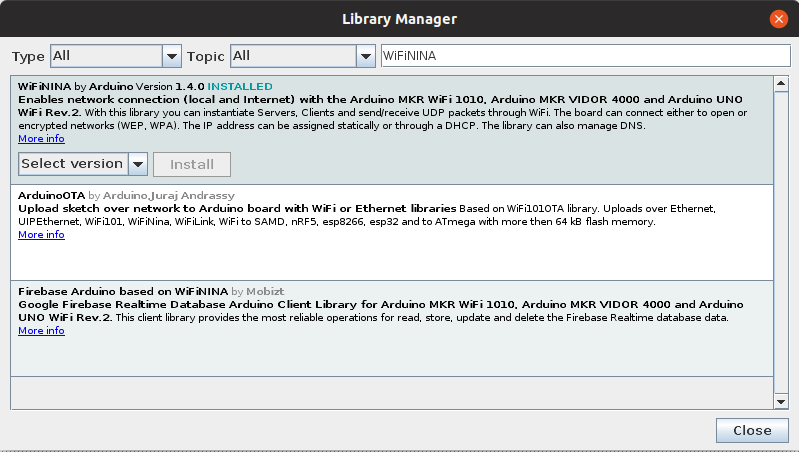Viewport: 799px width, 452px height.
Task: Open More info link for WiFiNINA library
Action: [41, 139]
